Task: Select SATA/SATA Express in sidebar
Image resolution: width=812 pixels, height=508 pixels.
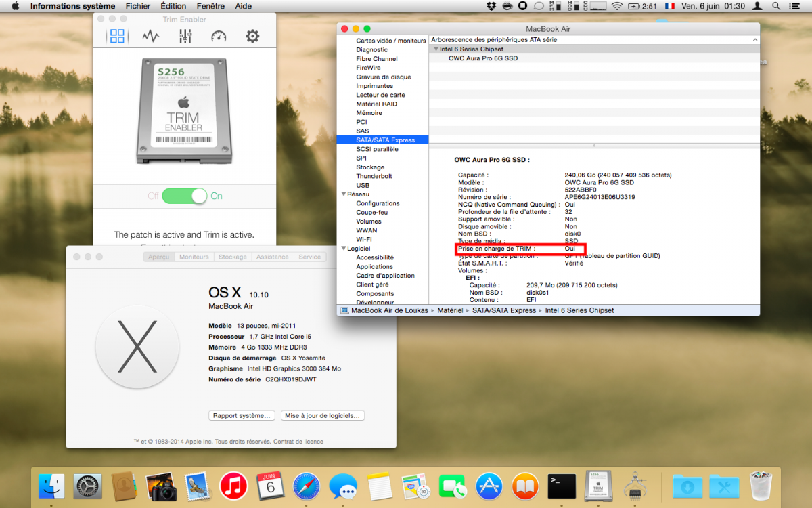Action: [x=382, y=140]
